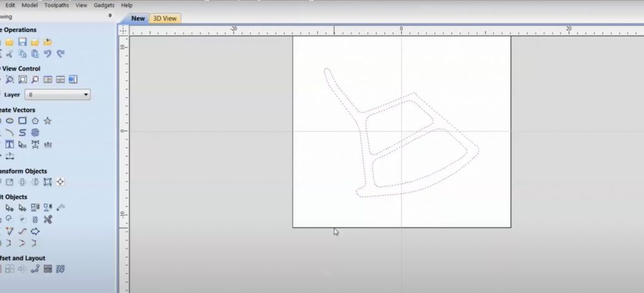
Task: Click the arrow-with-text text selection tool
Action: point(22,144)
